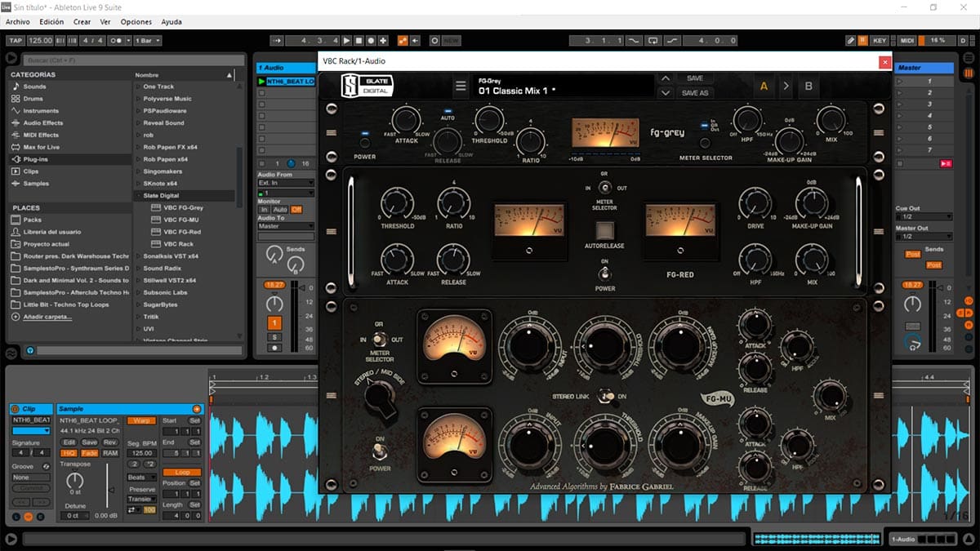
Task: Open the Samples category
Action: pos(36,184)
